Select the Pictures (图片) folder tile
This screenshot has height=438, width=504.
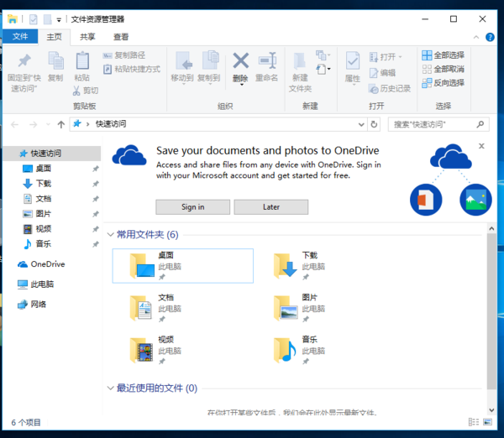pos(327,308)
